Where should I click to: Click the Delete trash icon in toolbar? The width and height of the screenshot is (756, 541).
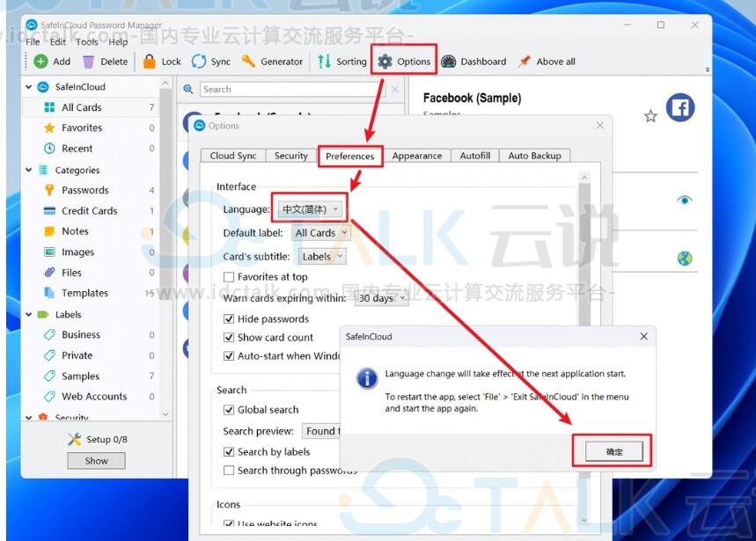click(88, 62)
